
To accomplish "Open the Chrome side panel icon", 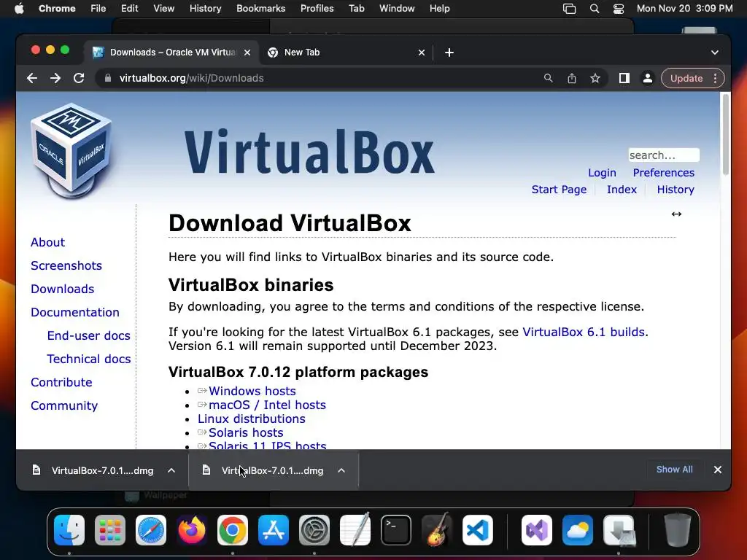I will [624, 78].
